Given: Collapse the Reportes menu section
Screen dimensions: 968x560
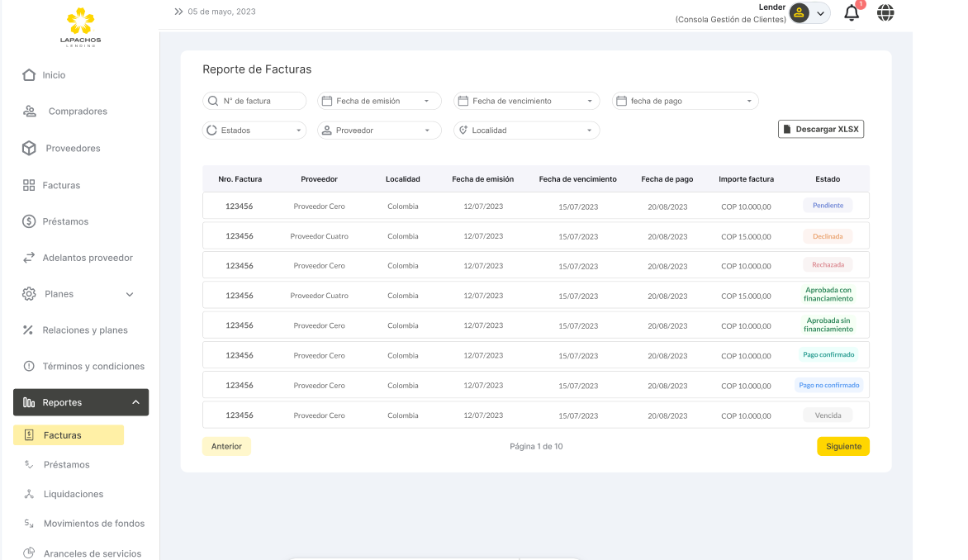Looking at the screenshot, I should [x=135, y=402].
